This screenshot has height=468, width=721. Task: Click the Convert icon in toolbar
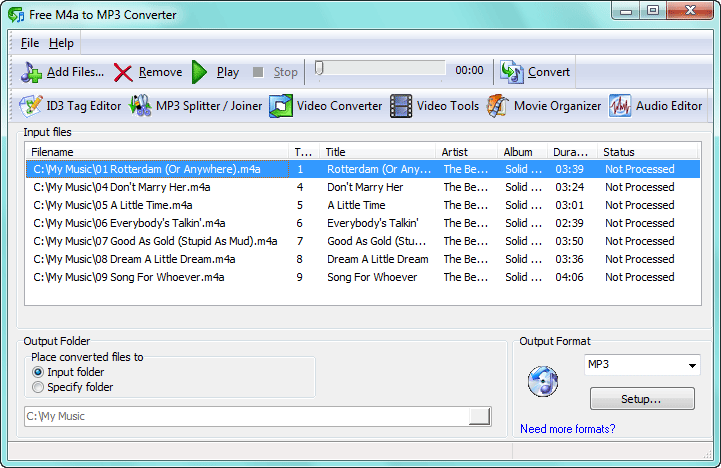pos(512,72)
